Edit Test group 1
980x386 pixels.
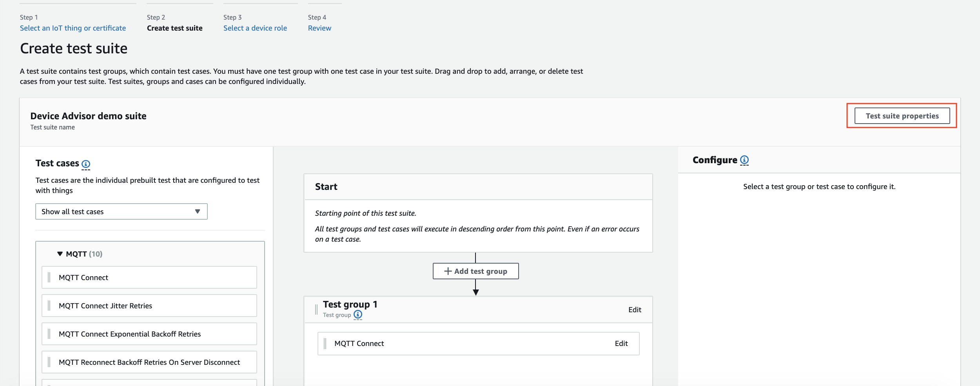point(634,310)
